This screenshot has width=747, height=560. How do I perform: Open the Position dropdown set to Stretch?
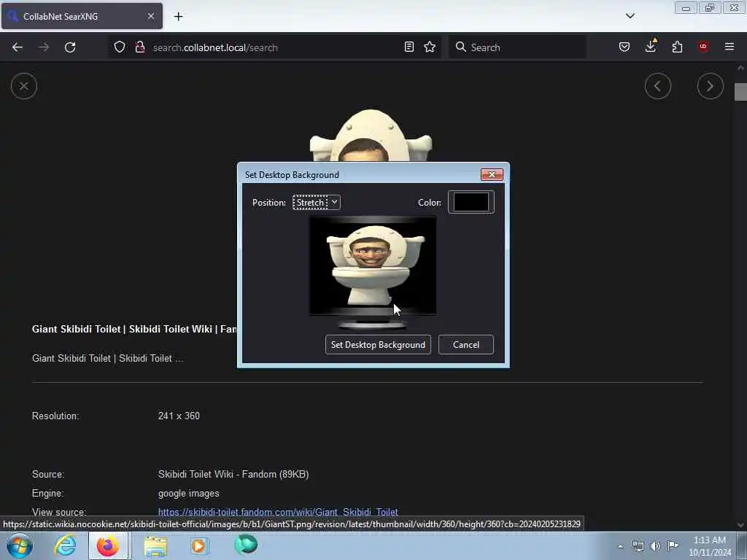click(317, 203)
